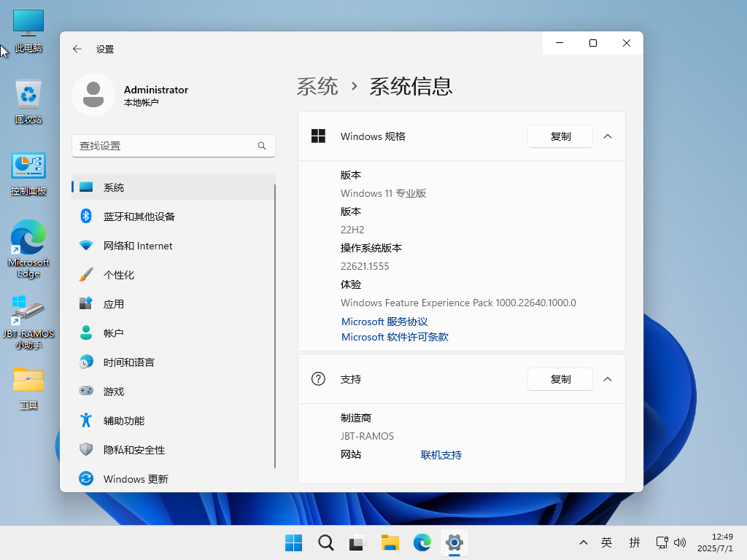The height and width of the screenshot is (560, 747).
Task: Select the 回收站 desktop icon
Action: pyautogui.click(x=28, y=102)
